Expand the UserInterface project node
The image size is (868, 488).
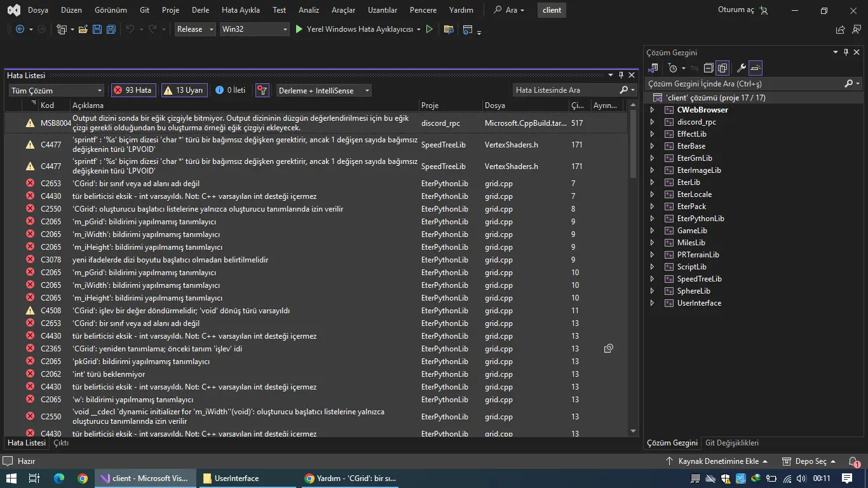pos(652,303)
